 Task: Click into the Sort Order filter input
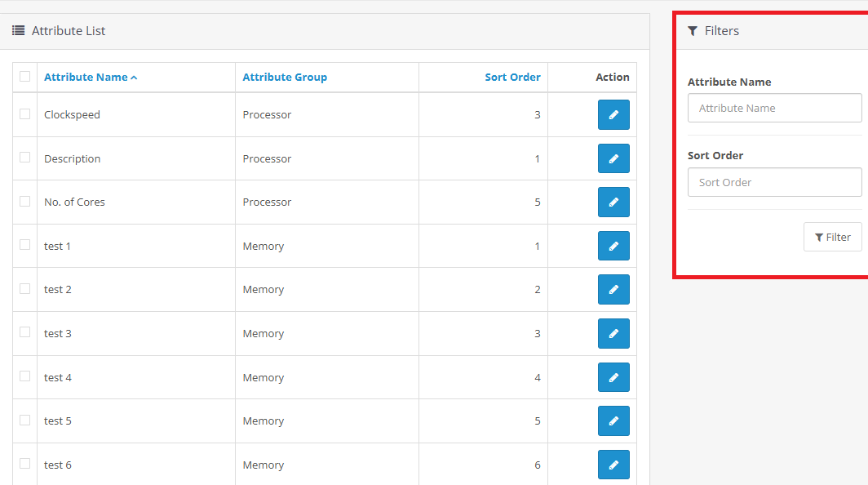(774, 182)
